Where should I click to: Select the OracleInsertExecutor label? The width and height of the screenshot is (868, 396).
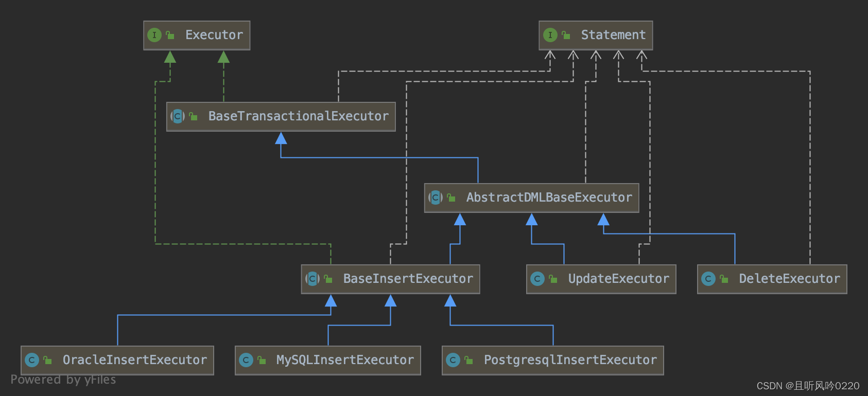tap(135, 360)
